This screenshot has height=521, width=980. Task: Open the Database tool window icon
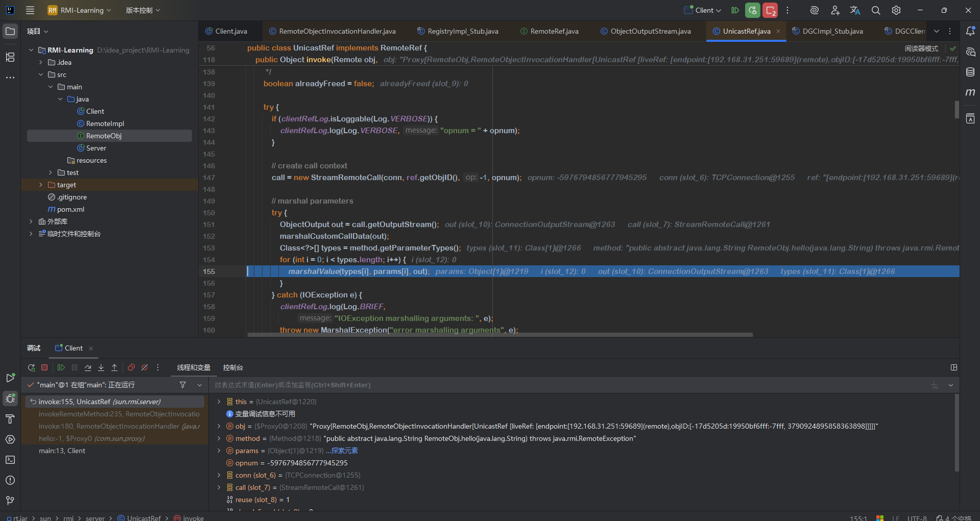(970, 72)
